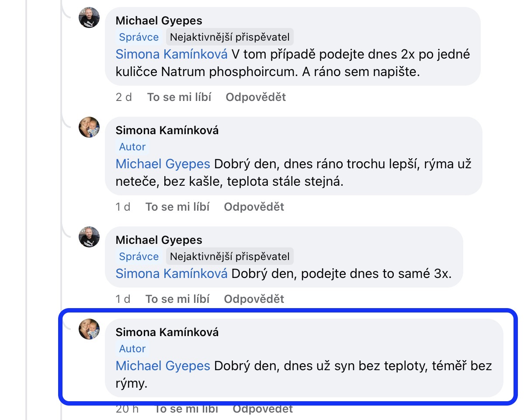Click the Simona Kamínková author name above "syn bez teploty"
Viewport: 524px width, 420px height.
coord(167,332)
